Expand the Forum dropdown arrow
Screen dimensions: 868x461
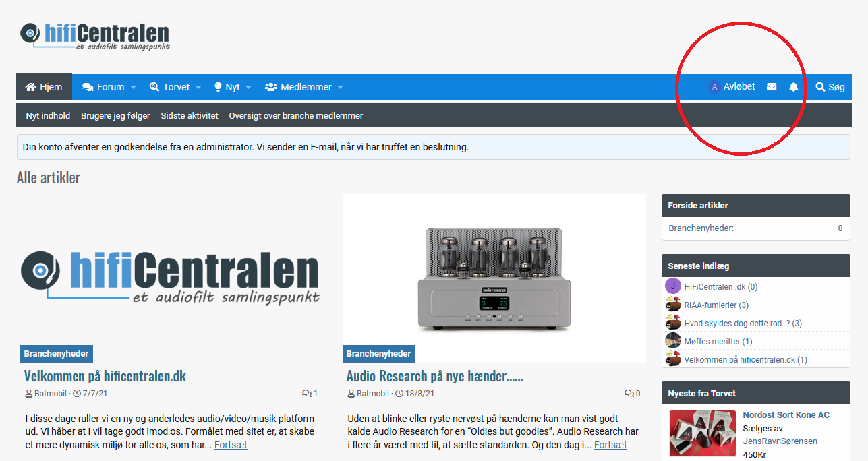(x=133, y=88)
